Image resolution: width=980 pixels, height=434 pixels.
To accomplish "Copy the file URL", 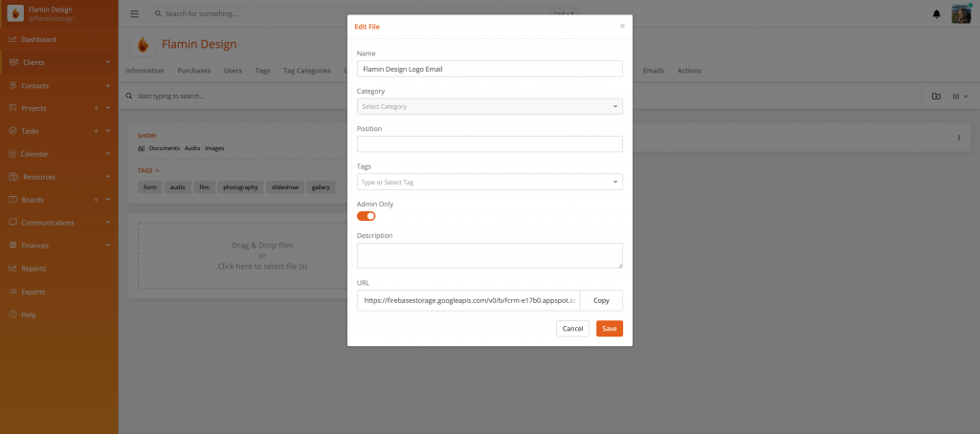I will click(x=601, y=300).
